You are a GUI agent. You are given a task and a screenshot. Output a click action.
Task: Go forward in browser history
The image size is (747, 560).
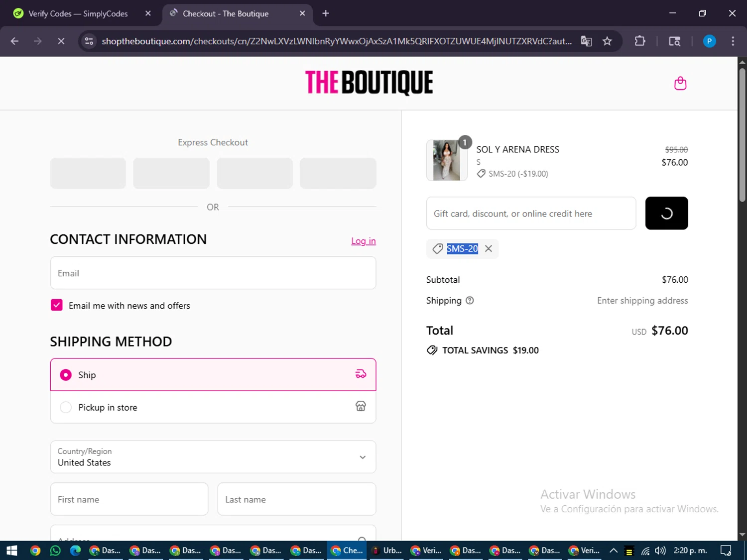click(x=38, y=41)
